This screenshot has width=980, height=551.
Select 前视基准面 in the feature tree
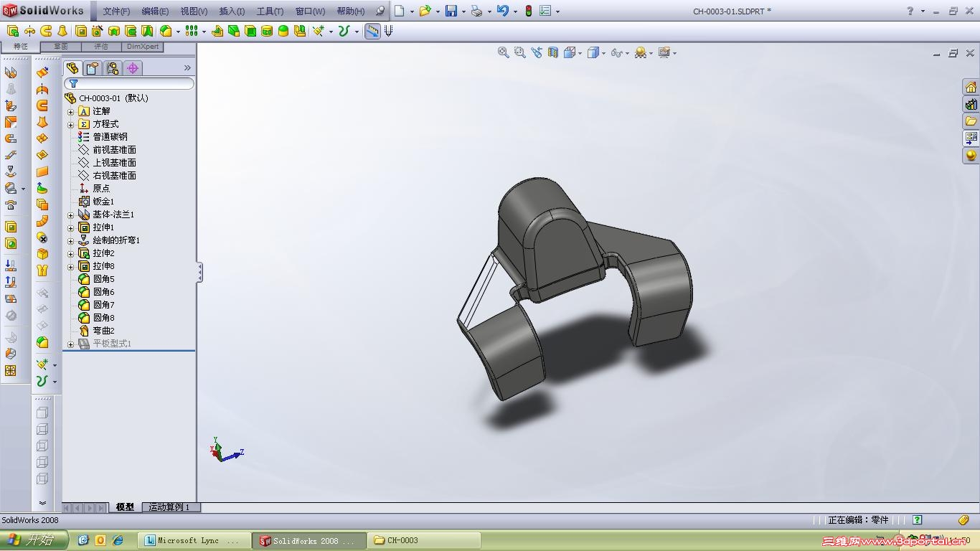(x=114, y=150)
